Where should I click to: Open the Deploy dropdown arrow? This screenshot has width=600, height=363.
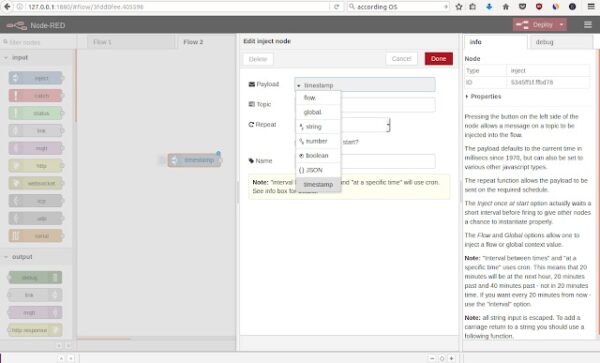561,25
